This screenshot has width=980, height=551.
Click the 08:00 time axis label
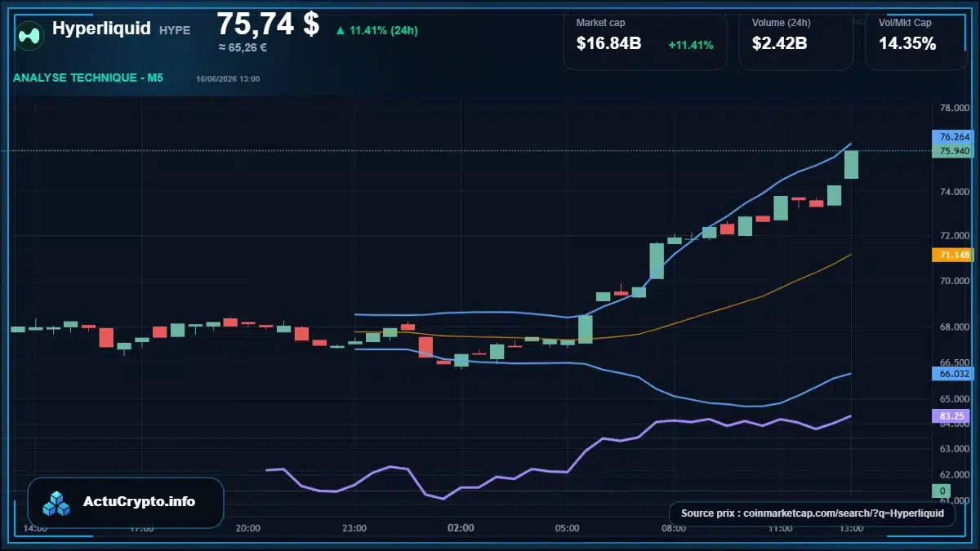(x=674, y=528)
